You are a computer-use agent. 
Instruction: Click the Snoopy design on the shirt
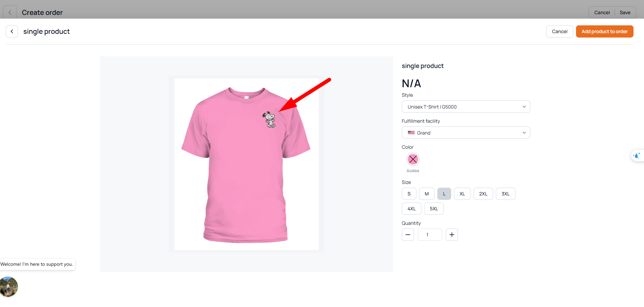point(270,119)
